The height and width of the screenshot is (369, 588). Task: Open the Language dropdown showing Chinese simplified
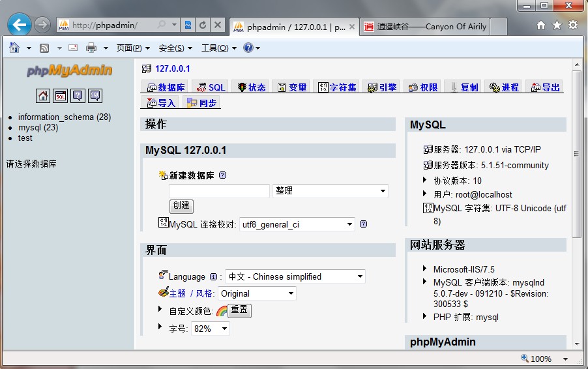(x=295, y=276)
